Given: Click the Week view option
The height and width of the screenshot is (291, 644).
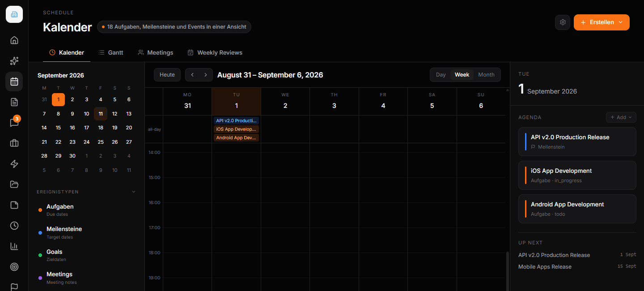Looking at the screenshot, I should point(462,75).
